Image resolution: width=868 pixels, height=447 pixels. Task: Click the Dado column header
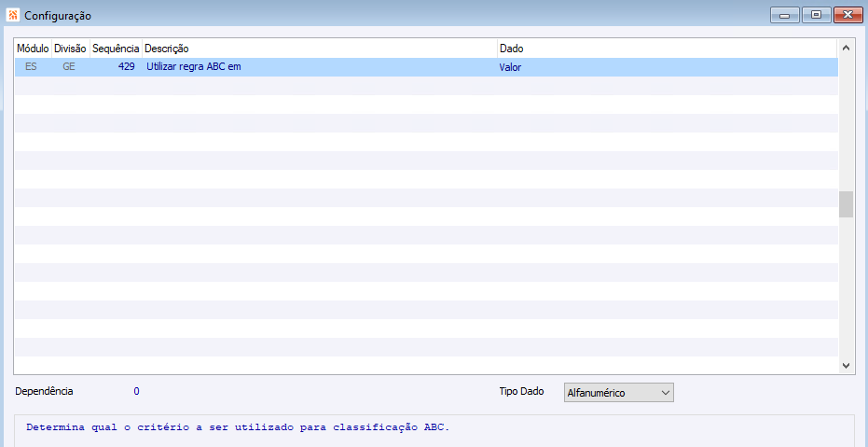pos(667,49)
